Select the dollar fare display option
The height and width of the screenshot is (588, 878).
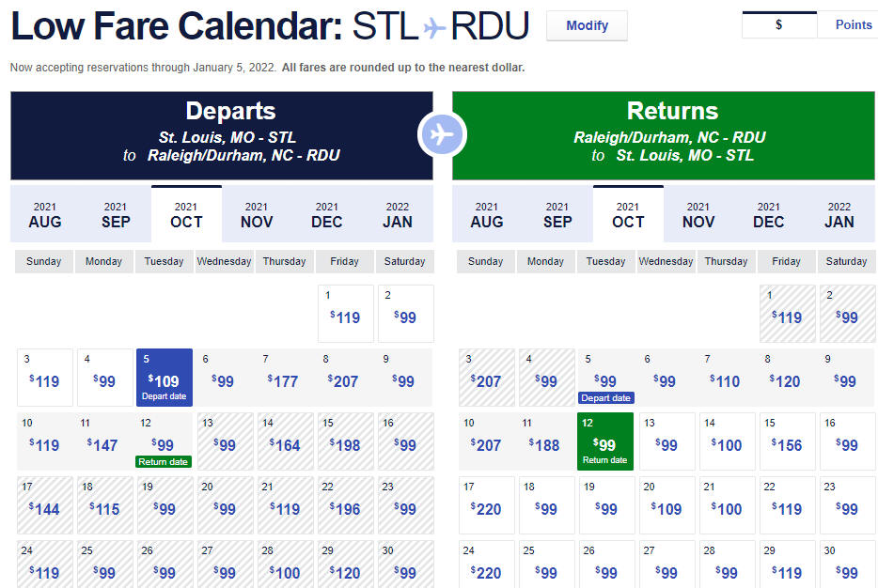pyautogui.click(x=779, y=24)
